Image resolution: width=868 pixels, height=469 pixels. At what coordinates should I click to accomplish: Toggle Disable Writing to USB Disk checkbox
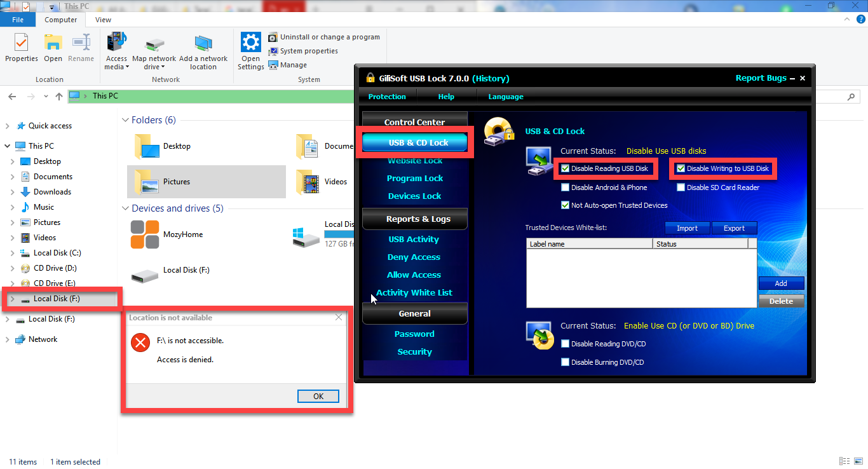tap(681, 169)
